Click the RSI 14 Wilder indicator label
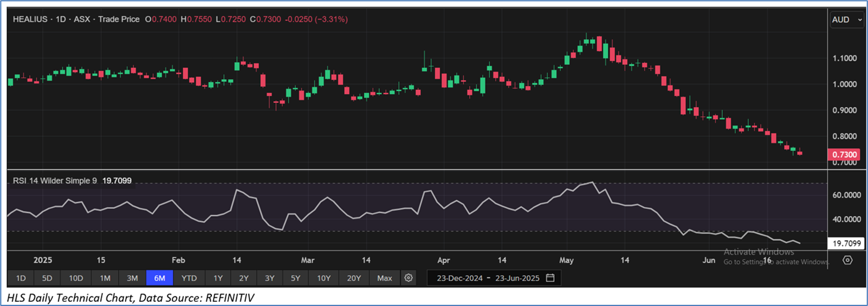 [x=53, y=180]
